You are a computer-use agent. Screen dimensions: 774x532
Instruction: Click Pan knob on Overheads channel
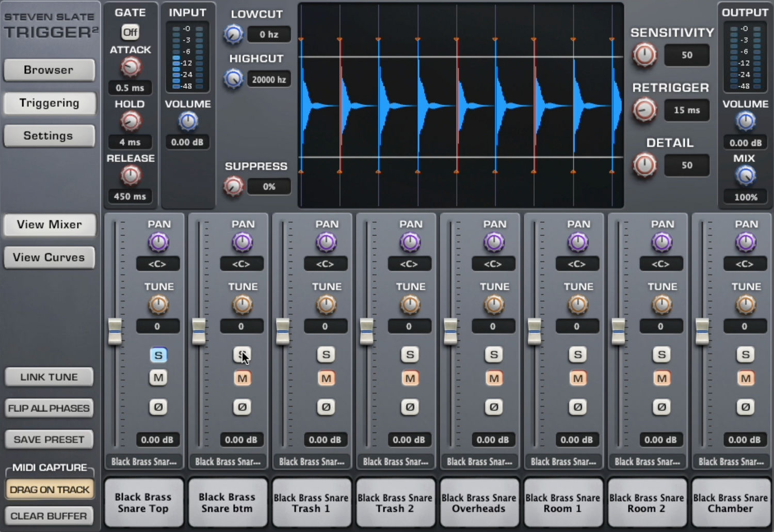click(494, 242)
